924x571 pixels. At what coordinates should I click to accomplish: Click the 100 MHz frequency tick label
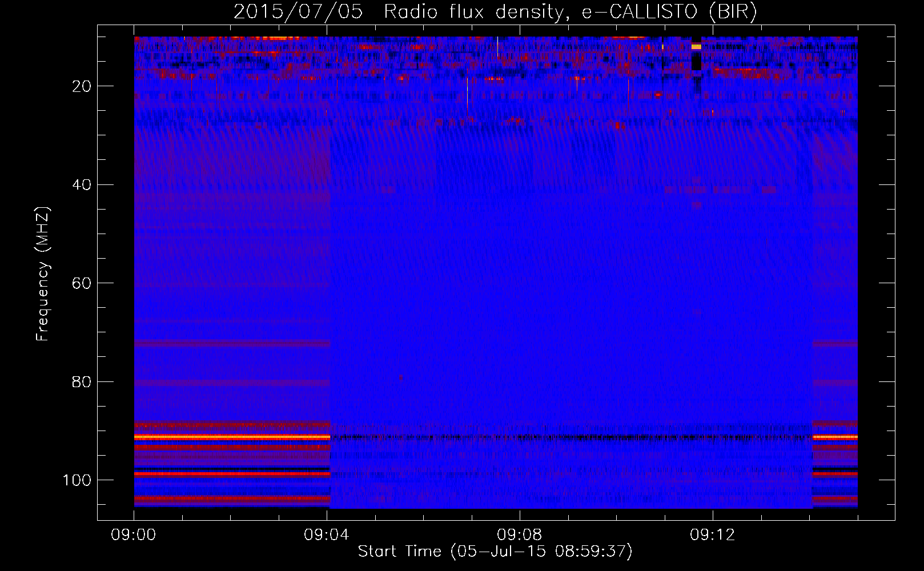[77, 480]
